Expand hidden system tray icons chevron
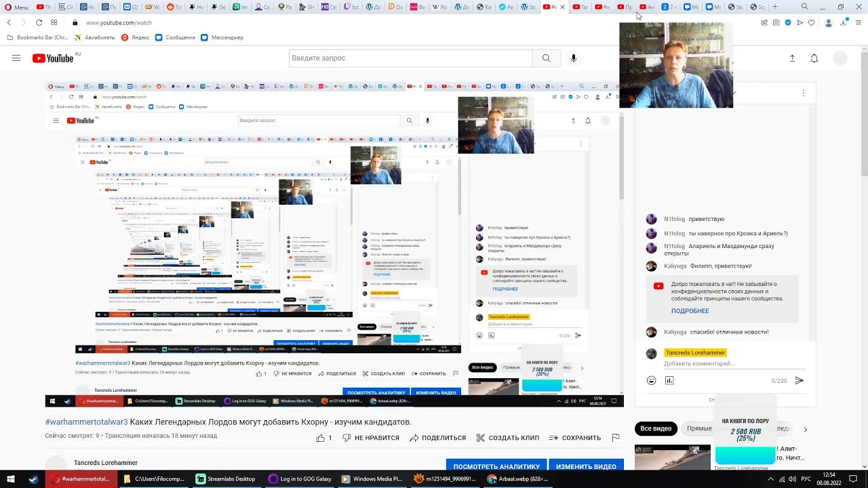This screenshot has height=488, width=868. click(770, 479)
